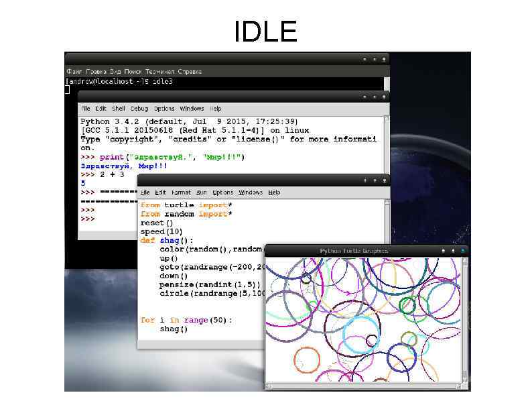Minimize the Python shell window
The image size is (532, 399).
(364, 97)
